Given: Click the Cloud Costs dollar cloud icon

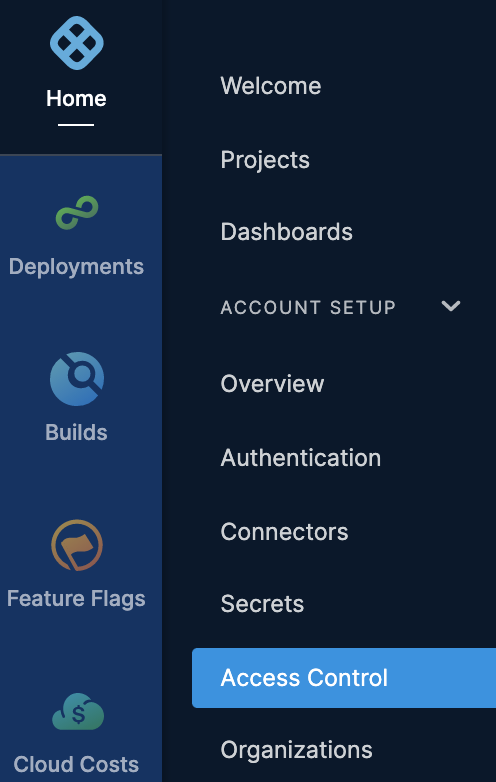Looking at the screenshot, I should [x=78, y=711].
